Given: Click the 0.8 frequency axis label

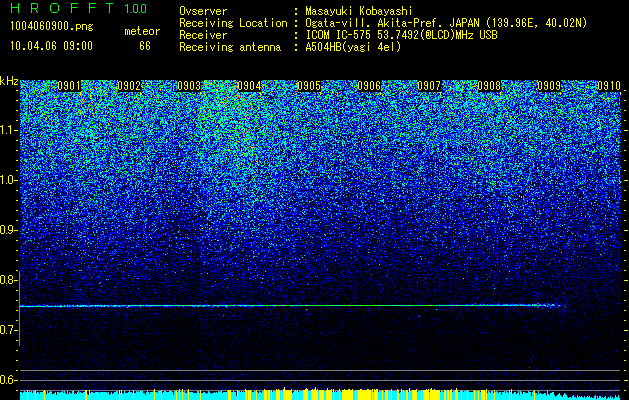Looking at the screenshot, I should point(9,280).
